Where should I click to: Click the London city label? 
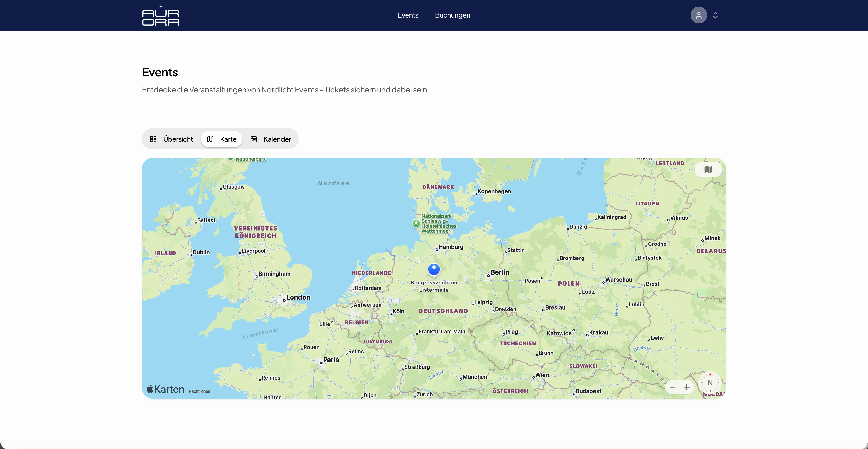pos(298,297)
